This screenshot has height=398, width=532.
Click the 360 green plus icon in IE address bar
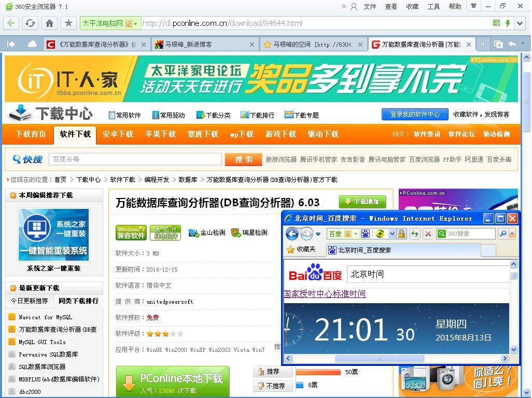(x=380, y=234)
